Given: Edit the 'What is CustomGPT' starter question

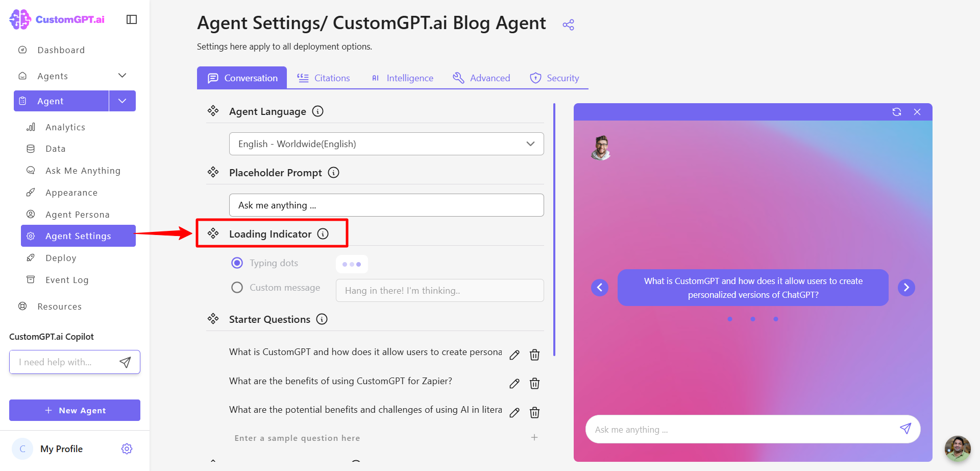Looking at the screenshot, I should pyautogui.click(x=514, y=355).
